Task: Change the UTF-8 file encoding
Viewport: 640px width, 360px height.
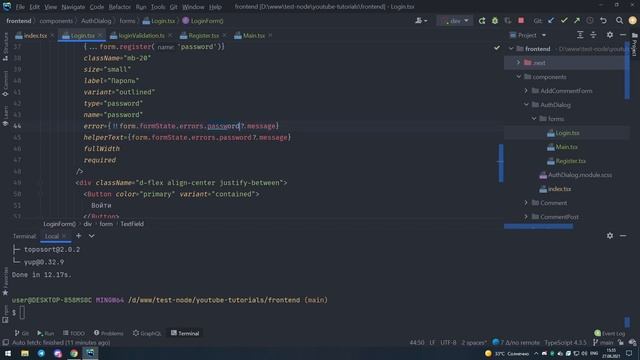Action: 448,342
